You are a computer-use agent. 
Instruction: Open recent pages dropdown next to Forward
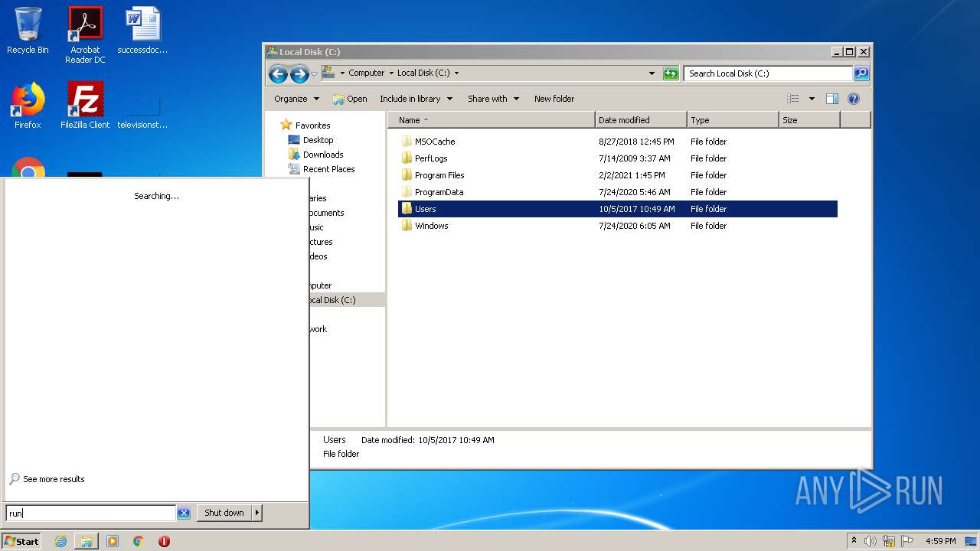(314, 74)
